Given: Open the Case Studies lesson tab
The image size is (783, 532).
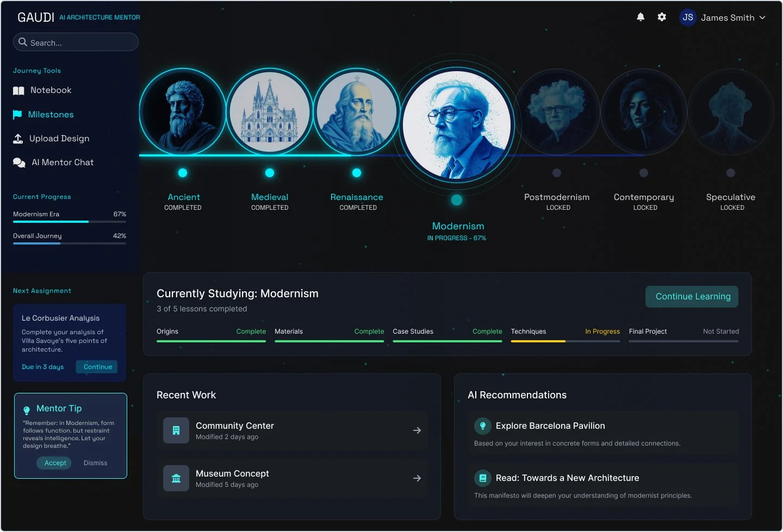Looking at the screenshot, I should [x=447, y=334].
